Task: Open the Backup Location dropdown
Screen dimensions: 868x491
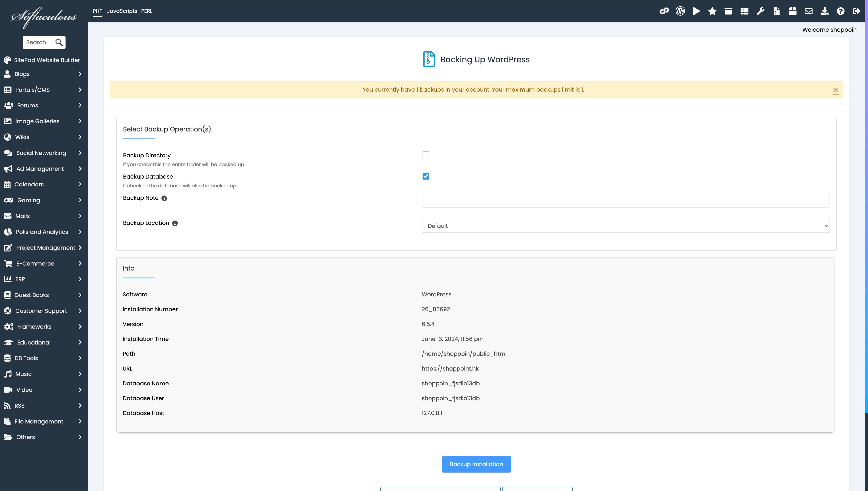Action: [626, 226]
